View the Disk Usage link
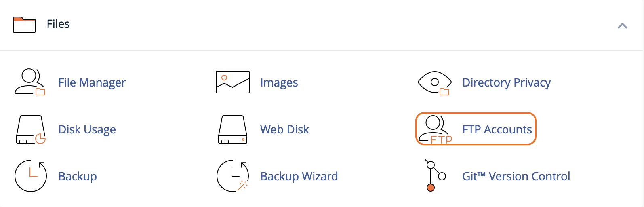The height and width of the screenshot is (207, 644). pyautogui.click(x=87, y=129)
